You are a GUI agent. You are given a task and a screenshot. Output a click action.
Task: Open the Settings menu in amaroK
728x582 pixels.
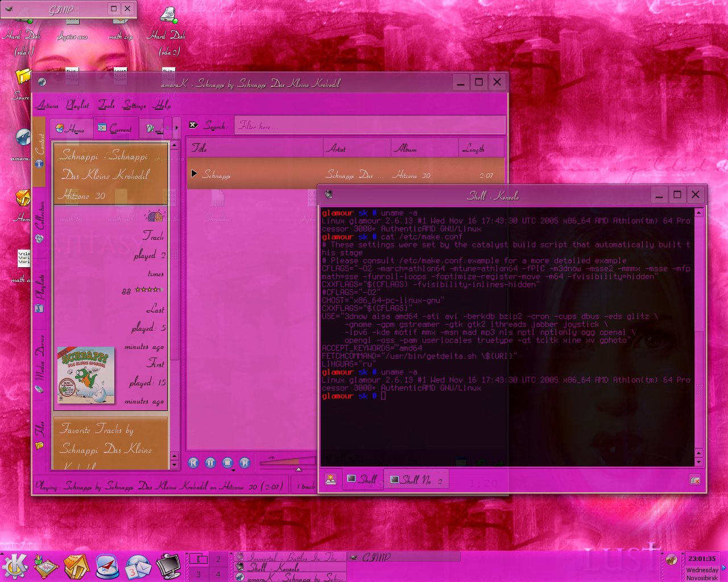click(135, 105)
